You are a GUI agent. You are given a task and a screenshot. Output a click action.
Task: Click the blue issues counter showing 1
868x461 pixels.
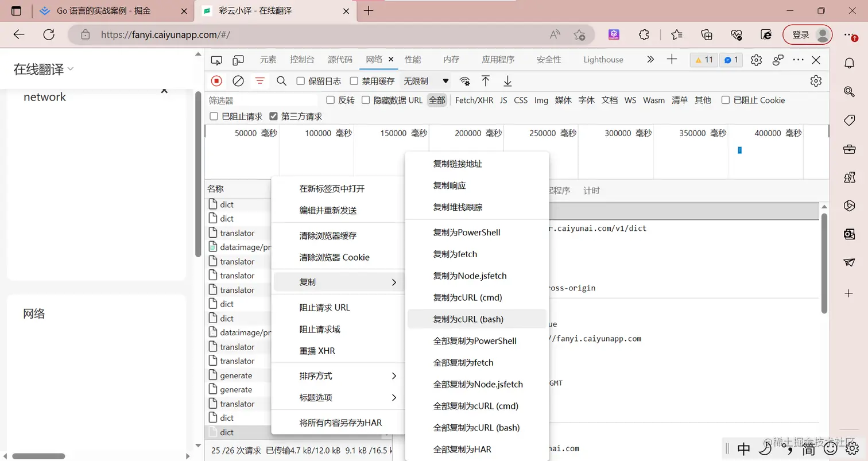(x=731, y=60)
